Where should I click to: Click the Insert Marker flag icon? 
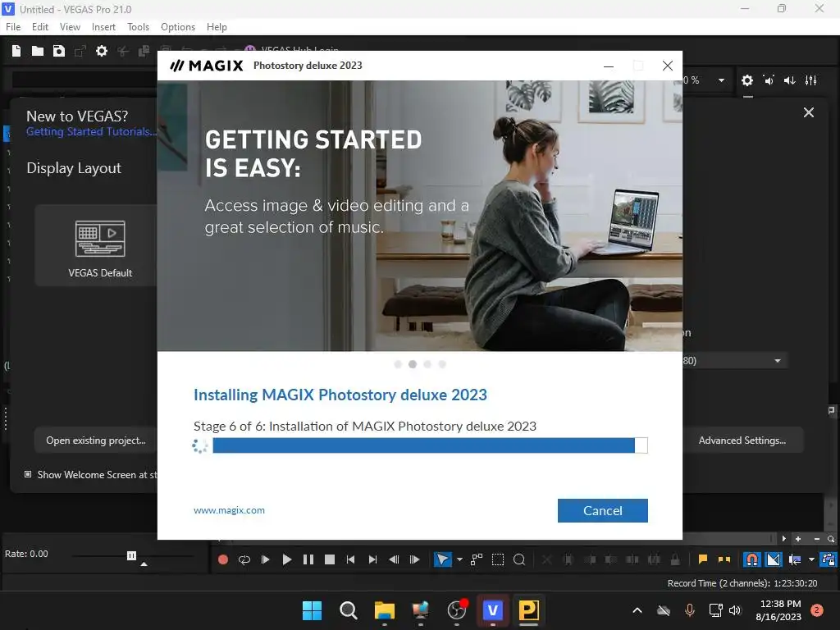(703, 559)
